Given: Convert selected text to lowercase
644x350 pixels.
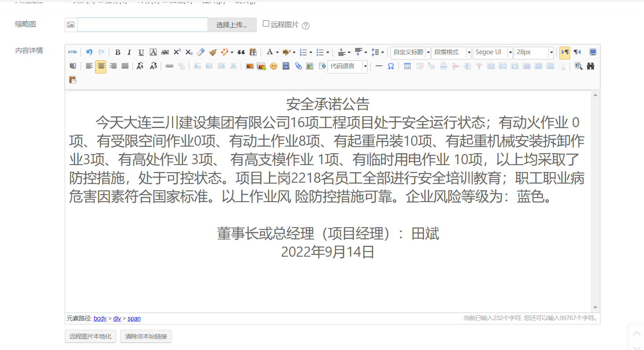Looking at the screenshot, I should pyautogui.click(x=153, y=66).
